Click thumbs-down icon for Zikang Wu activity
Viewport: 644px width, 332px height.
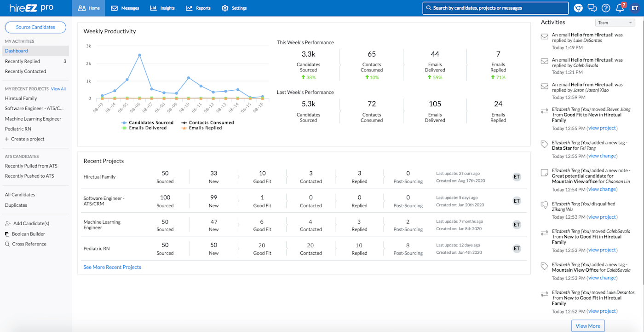coord(545,205)
